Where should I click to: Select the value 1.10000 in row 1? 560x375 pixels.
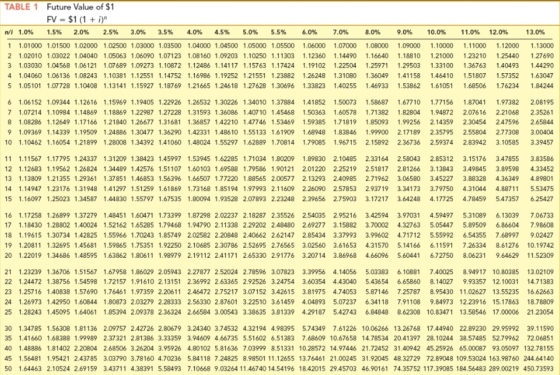[441, 46]
